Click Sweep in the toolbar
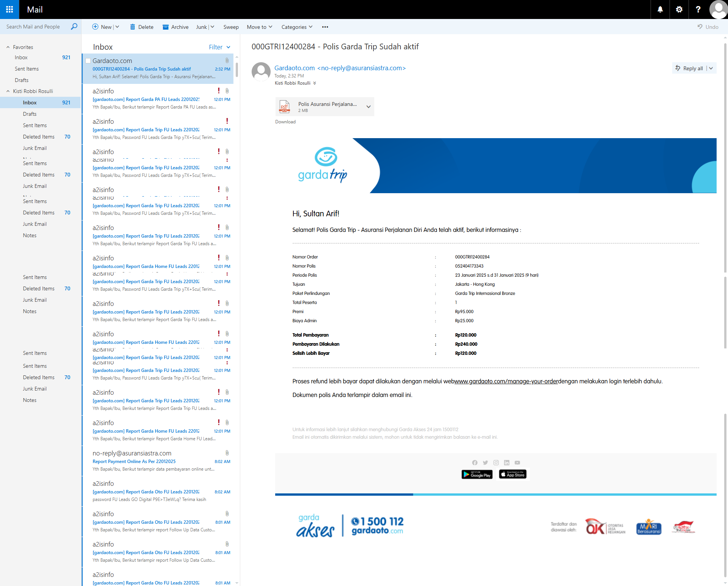 point(231,27)
